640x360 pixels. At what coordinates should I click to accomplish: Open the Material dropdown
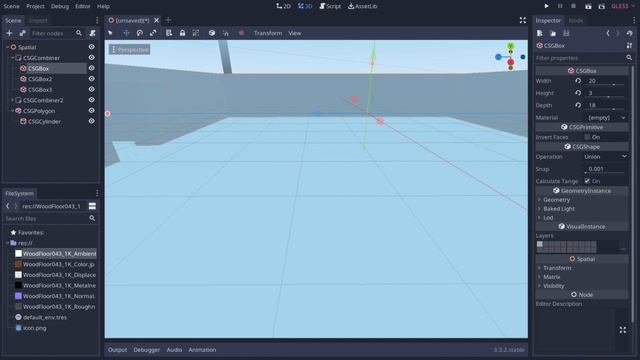point(606,118)
